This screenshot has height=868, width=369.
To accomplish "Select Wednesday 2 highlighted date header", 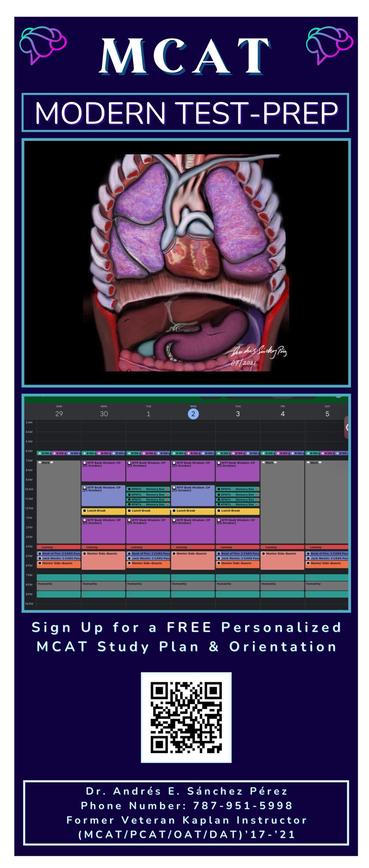I will pyautogui.click(x=193, y=414).
